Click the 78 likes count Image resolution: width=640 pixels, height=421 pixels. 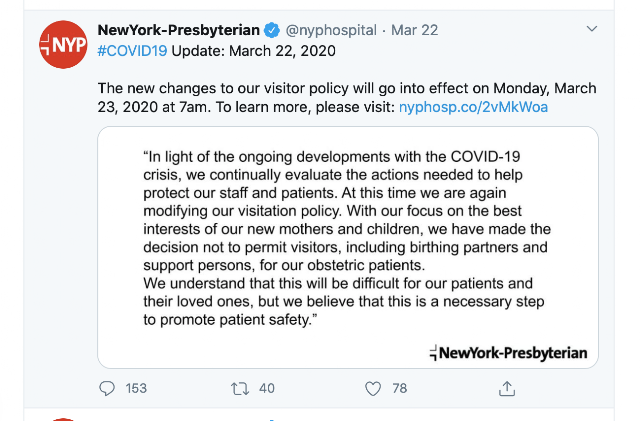pyautogui.click(x=400, y=388)
